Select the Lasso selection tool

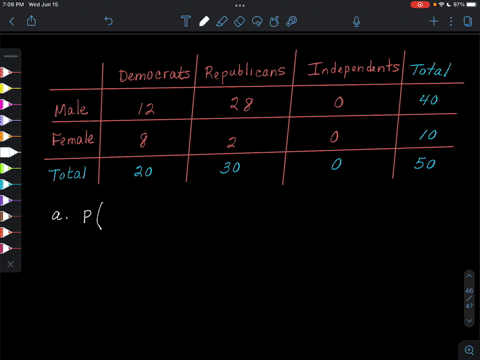[257, 22]
